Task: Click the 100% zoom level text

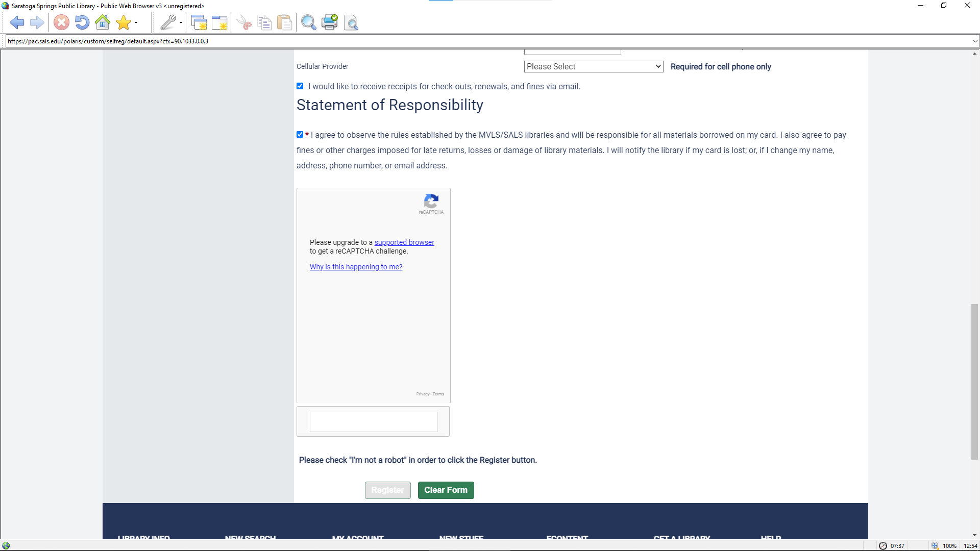Action: 949,546
